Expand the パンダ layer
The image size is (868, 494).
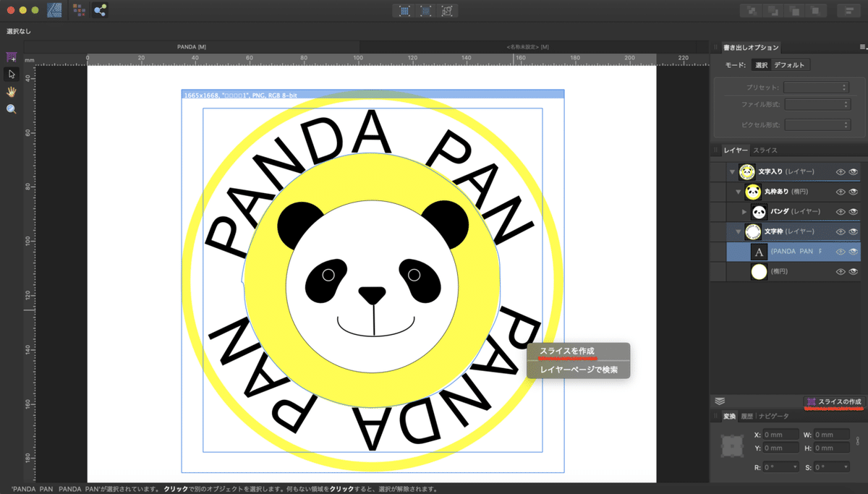coord(745,212)
